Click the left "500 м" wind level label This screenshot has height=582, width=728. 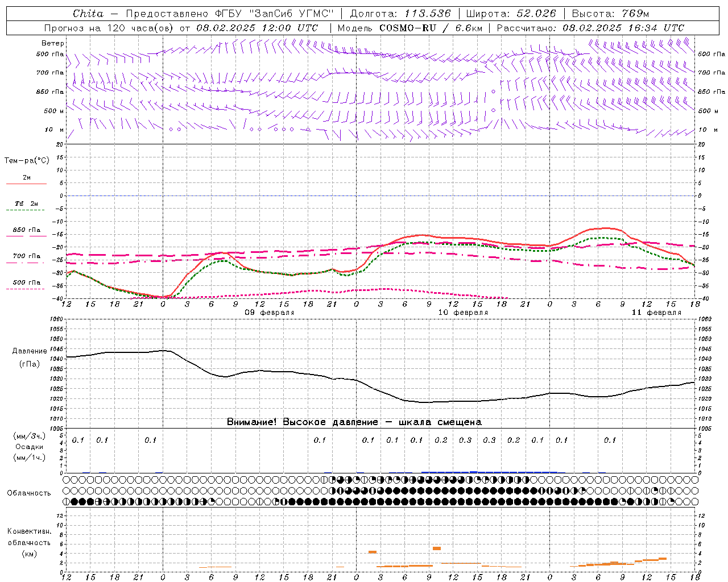54,111
